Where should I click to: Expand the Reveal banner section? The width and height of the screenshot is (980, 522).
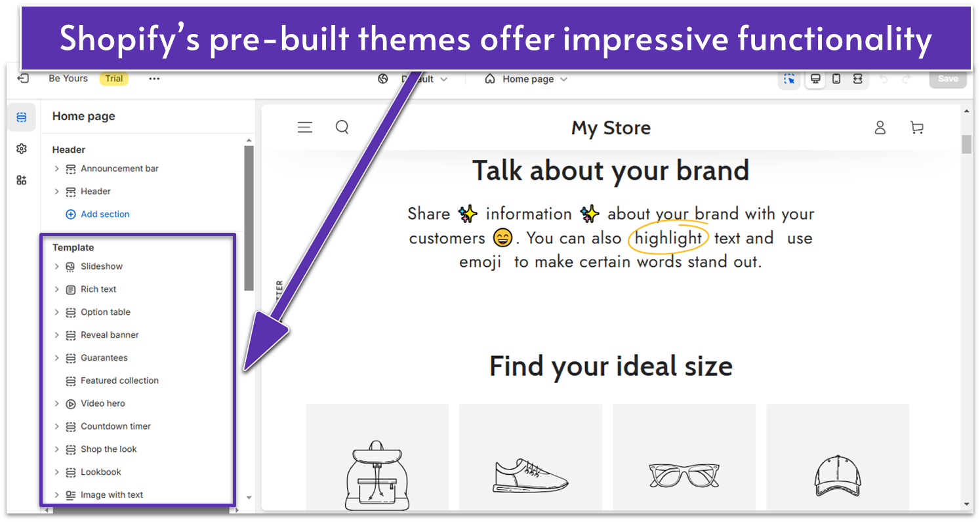coord(56,335)
